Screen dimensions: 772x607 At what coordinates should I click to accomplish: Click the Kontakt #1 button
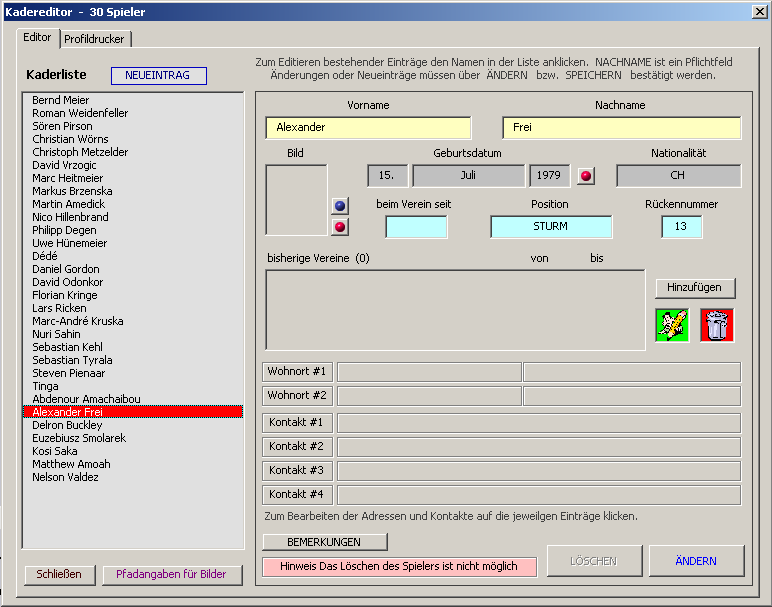coord(297,422)
